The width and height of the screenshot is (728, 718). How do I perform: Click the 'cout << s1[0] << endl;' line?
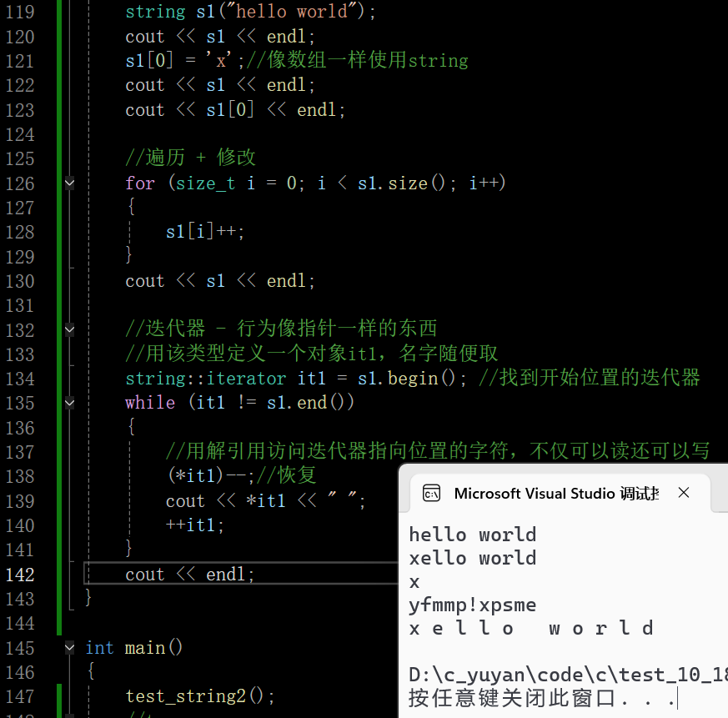tap(235, 110)
